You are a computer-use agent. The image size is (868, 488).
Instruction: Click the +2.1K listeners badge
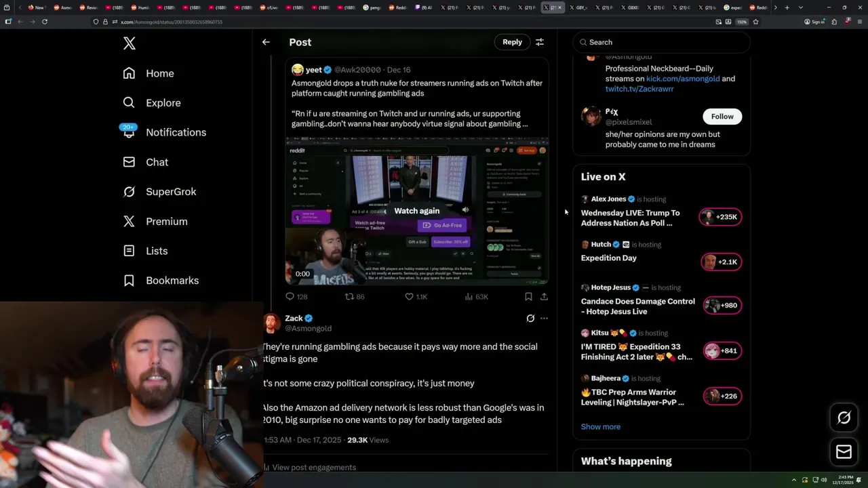tap(721, 262)
